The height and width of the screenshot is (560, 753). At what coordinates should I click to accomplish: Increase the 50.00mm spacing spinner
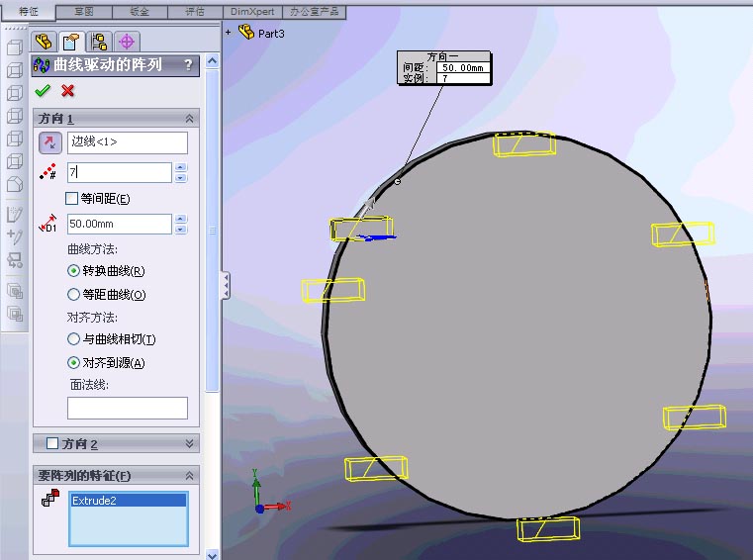click(x=180, y=219)
